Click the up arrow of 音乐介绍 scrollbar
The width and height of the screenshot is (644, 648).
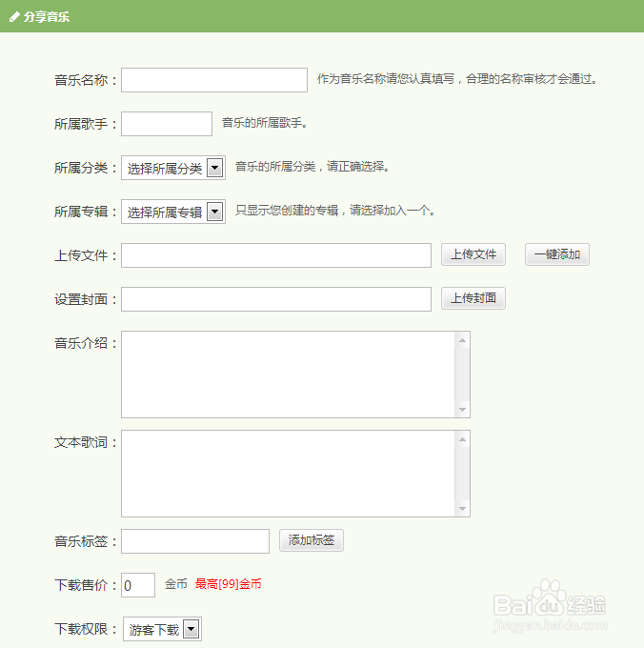[x=462, y=340]
